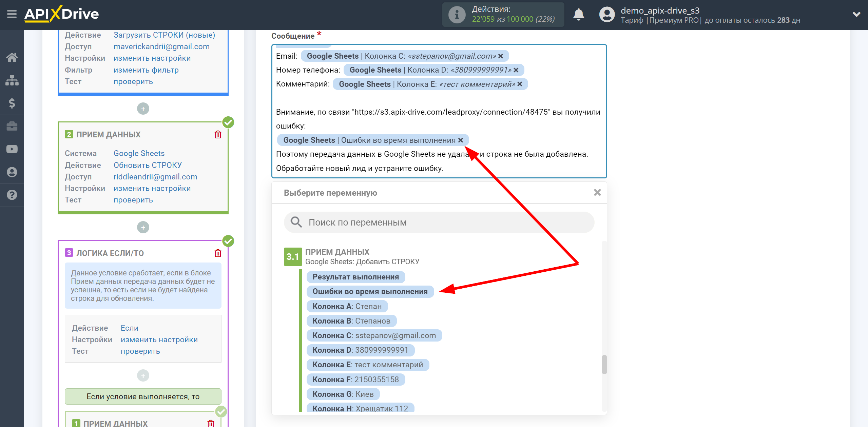Delete nested block 1 ПРИЕМ ДАННЫХ
The width and height of the screenshot is (868, 427).
point(211,423)
